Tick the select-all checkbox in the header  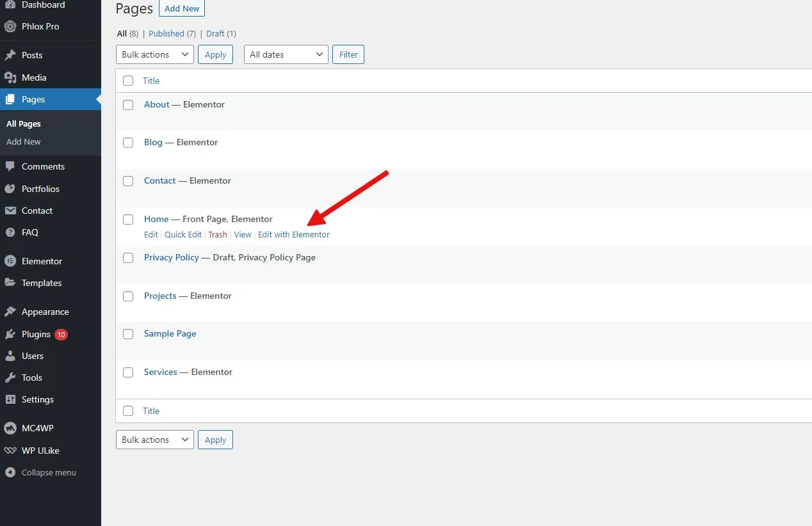coord(128,81)
